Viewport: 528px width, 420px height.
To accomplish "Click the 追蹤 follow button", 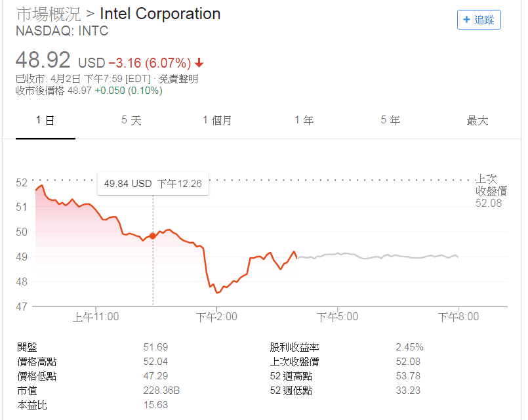I will pyautogui.click(x=479, y=20).
